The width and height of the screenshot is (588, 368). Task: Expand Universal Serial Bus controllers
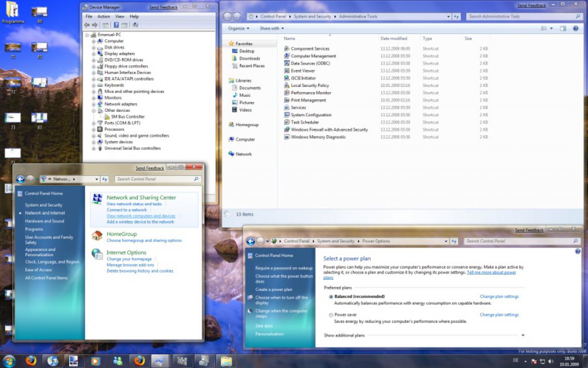pyautogui.click(x=94, y=148)
